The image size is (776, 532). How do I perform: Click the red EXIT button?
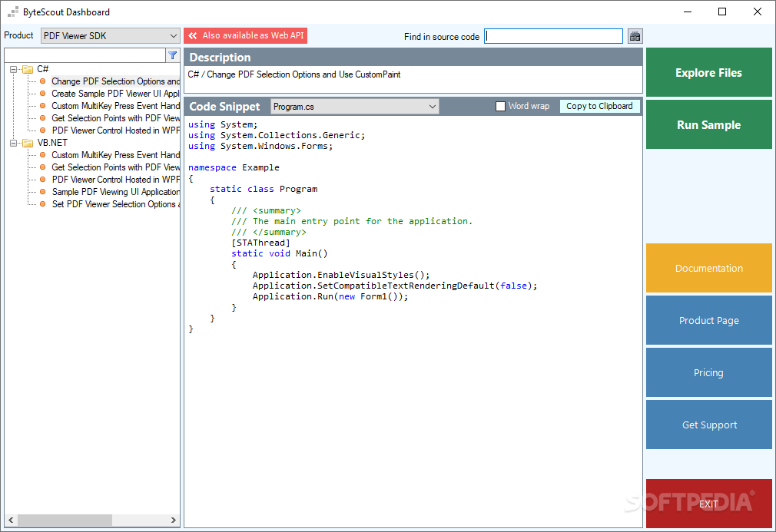click(x=708, y=504)
